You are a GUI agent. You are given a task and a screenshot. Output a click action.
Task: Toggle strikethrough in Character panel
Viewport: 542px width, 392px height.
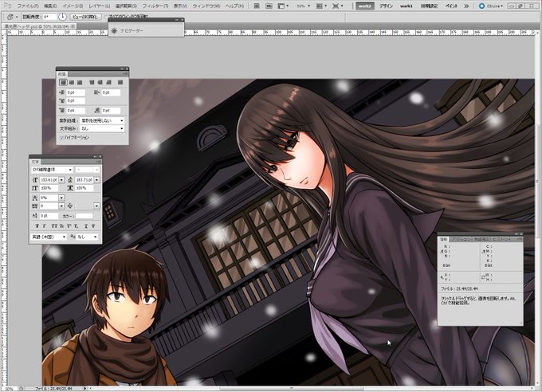point(93,225)
